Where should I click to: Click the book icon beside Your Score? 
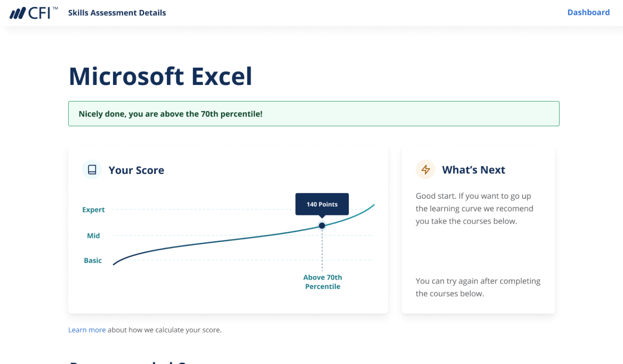pyautogui.click(x=92, y=170)
